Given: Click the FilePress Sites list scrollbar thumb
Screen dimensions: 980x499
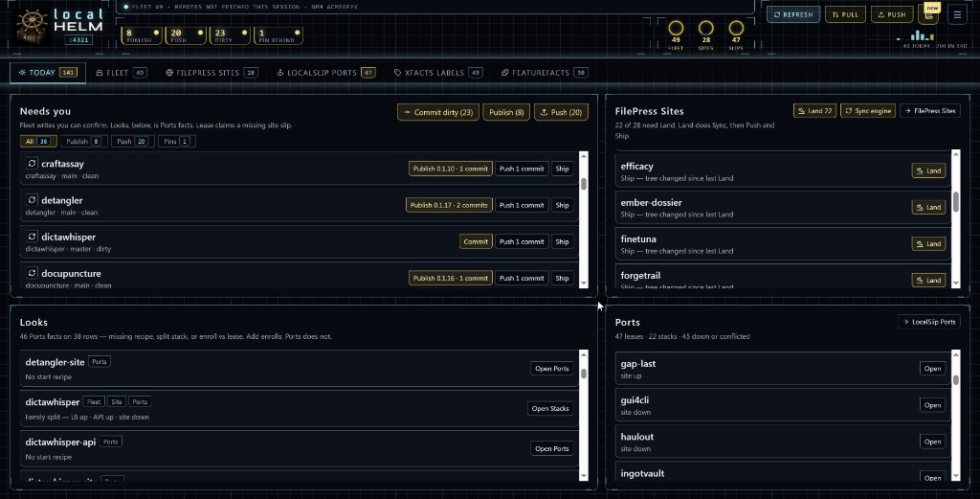Looking at the screenshot, I should 956,201.
